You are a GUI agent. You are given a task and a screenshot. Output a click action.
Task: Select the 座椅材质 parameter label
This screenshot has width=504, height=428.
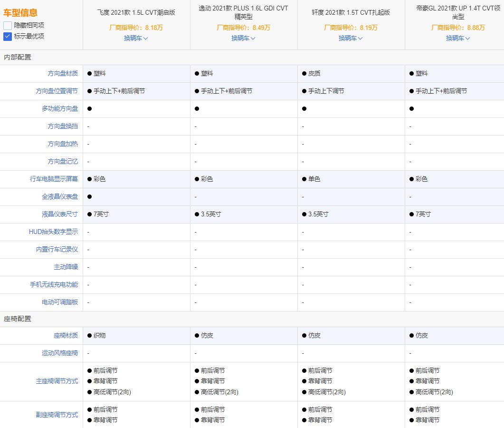click(66, 335)
